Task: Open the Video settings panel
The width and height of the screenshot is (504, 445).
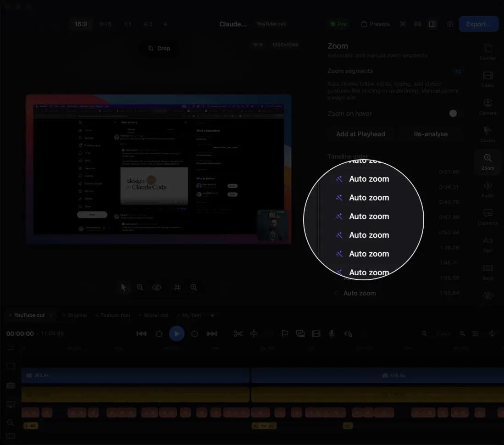Action: 487,79
